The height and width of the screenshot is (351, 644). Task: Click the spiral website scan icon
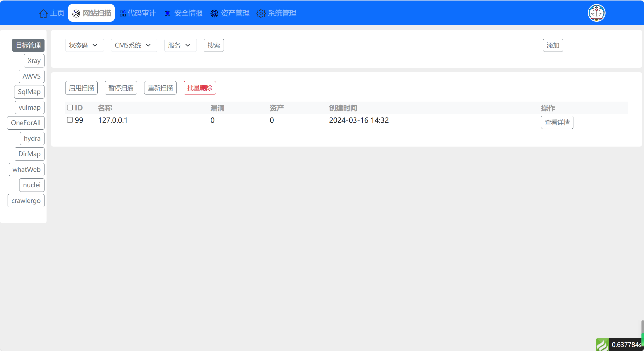(76, 13)
